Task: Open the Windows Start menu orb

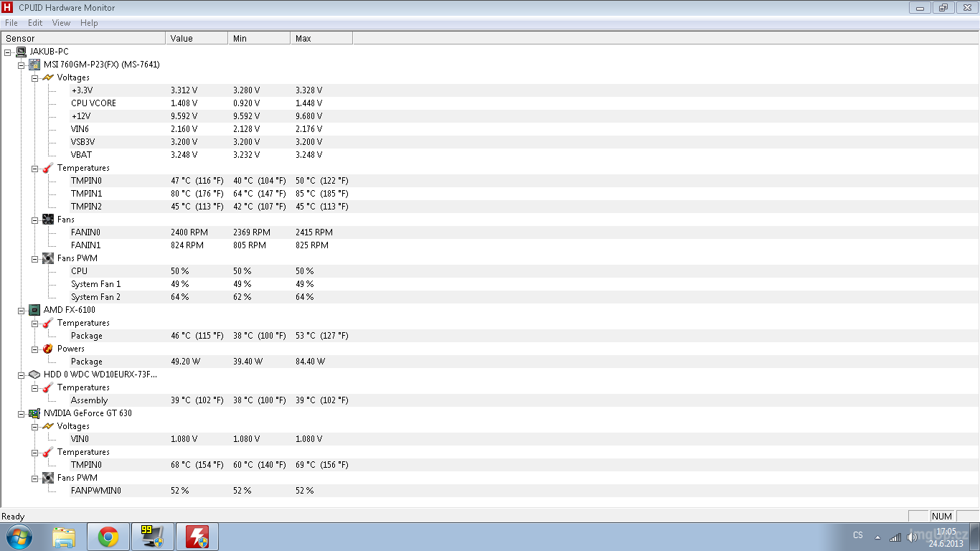Action: [x=19, y=537]
